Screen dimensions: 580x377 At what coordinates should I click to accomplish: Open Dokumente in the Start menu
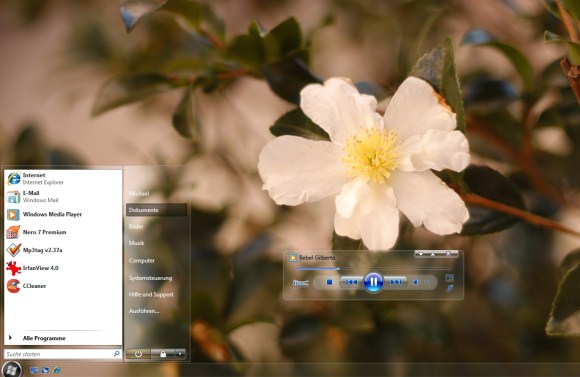click(156, 210)
